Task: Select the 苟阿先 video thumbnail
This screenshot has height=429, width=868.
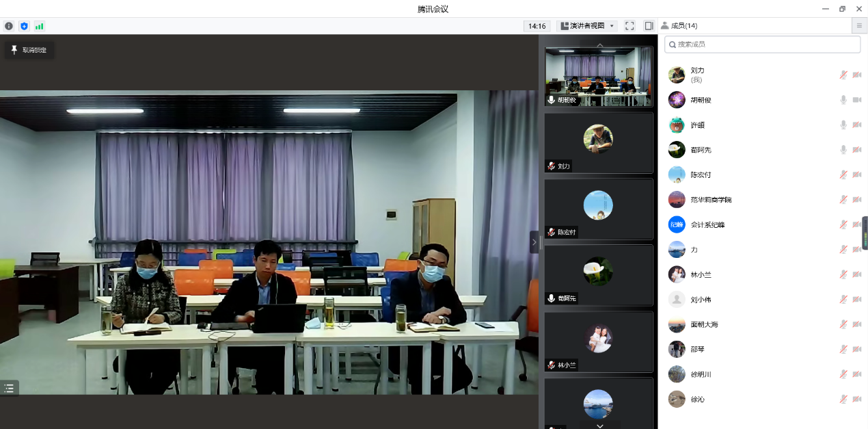Action: coord(598,275)
